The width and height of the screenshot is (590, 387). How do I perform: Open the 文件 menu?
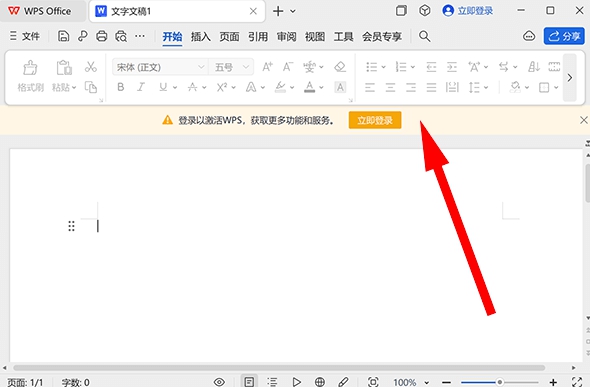(25, 36)
